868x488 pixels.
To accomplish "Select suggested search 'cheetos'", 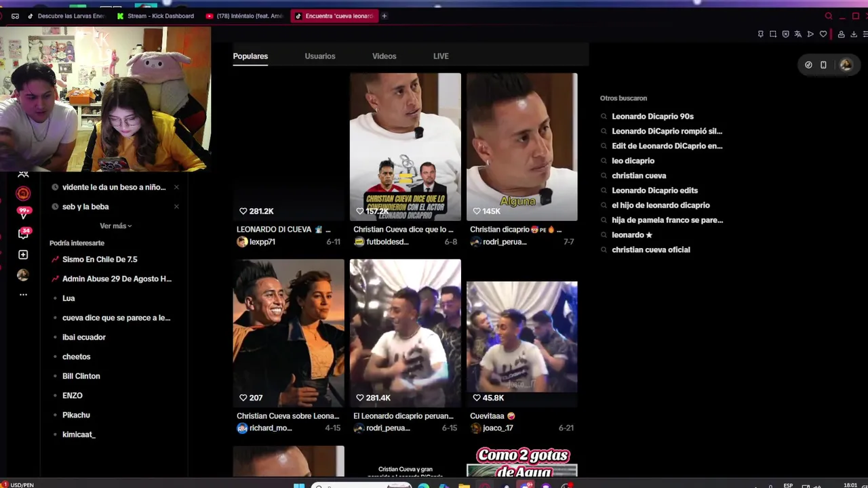I will tap(76, 357).
